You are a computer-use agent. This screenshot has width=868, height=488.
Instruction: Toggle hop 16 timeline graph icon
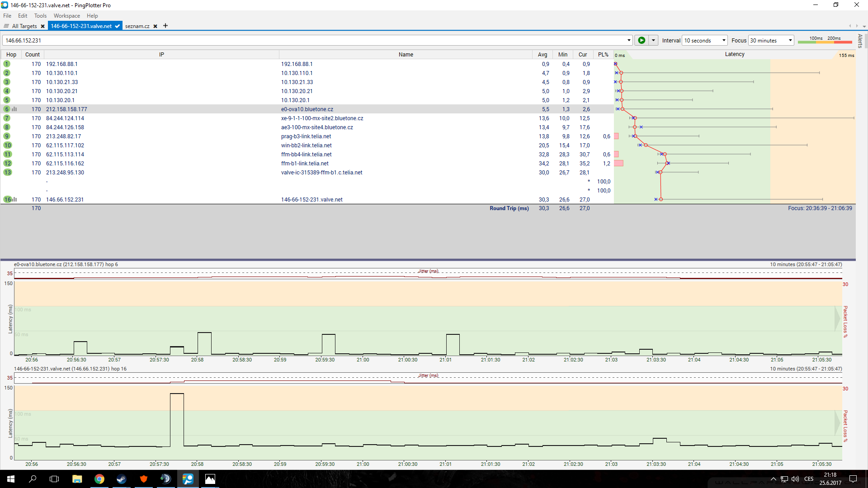point(14,199)
